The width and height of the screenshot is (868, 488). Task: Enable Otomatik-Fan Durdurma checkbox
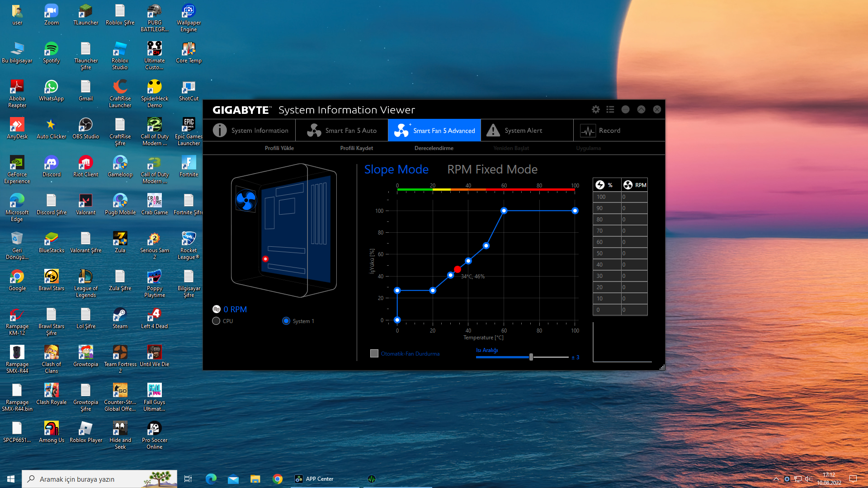click(374, 353)
